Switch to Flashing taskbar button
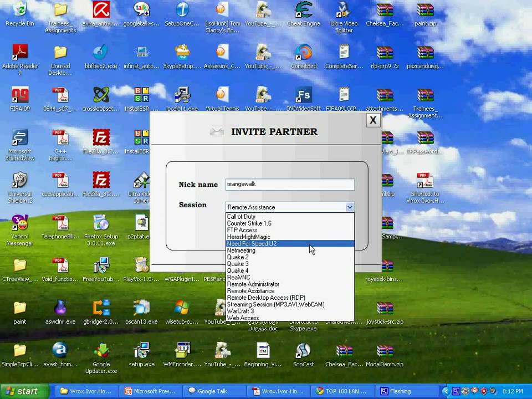The image size is (532, 399). coord(407,391)
